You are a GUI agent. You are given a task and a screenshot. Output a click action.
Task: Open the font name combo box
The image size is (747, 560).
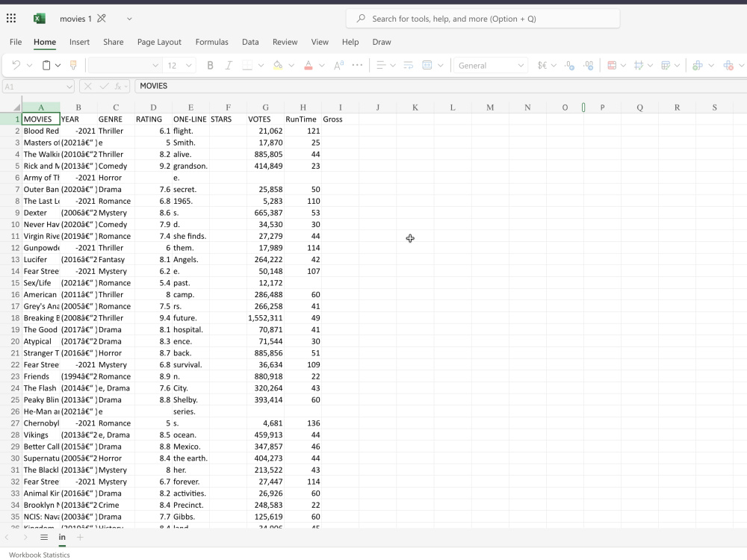(124, 65)
